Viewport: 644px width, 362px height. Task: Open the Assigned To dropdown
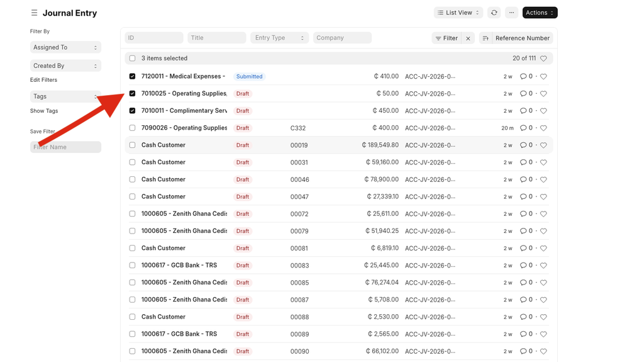(x=65, y=47)
